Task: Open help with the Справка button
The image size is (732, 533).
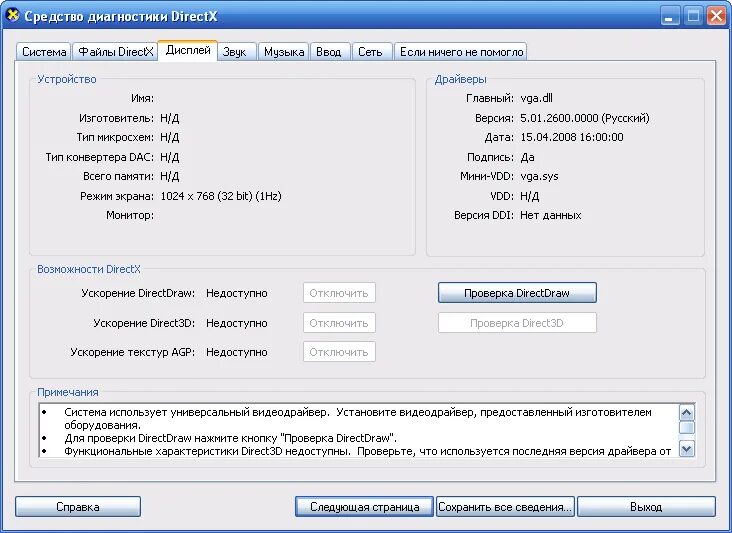Action: pos(77,507)
